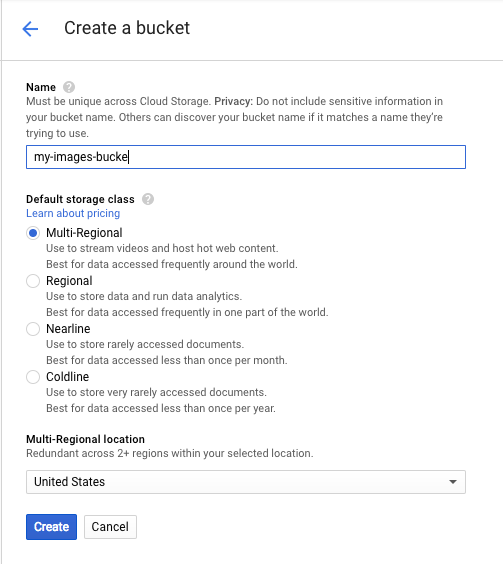503x564 pixels.
Task: Open the help icon beside Default storage class
Action: [x=148, y=199]
